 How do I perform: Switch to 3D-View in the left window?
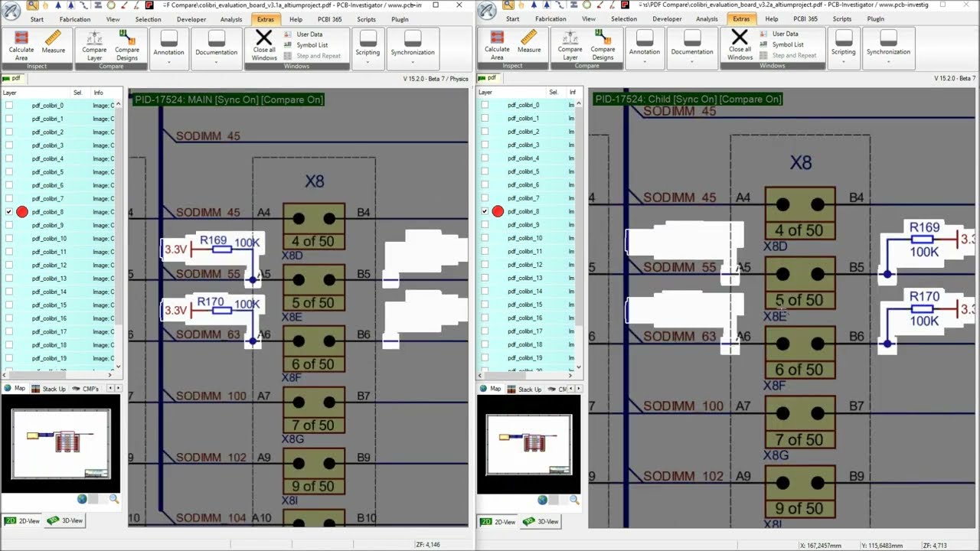[x=67, y=520]
